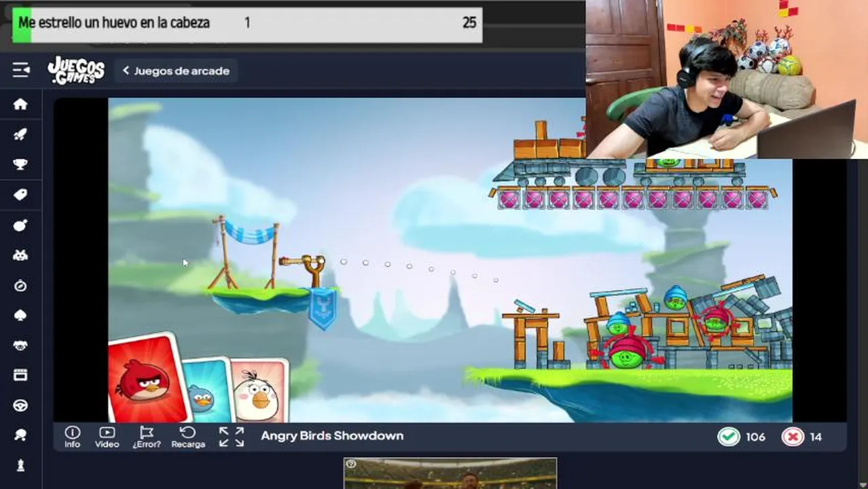Open the animal face games icon
Image resolution: width=868 pixels, height=489 pixels.
[20, 345]
